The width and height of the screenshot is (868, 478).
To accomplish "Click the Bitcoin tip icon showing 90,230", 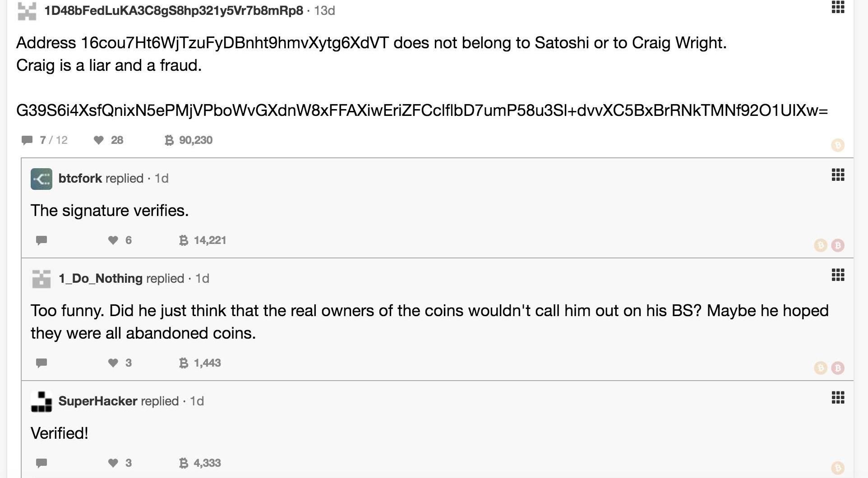I will [x=169, y=140].
